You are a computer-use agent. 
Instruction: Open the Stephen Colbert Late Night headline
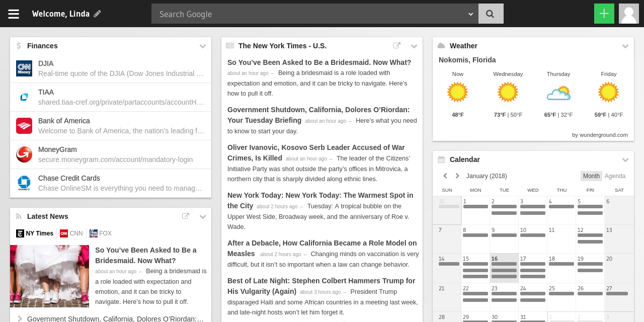(321, 286)
